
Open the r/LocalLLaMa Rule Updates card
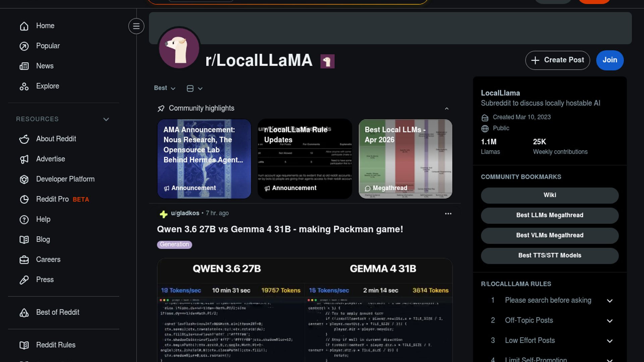305,159
